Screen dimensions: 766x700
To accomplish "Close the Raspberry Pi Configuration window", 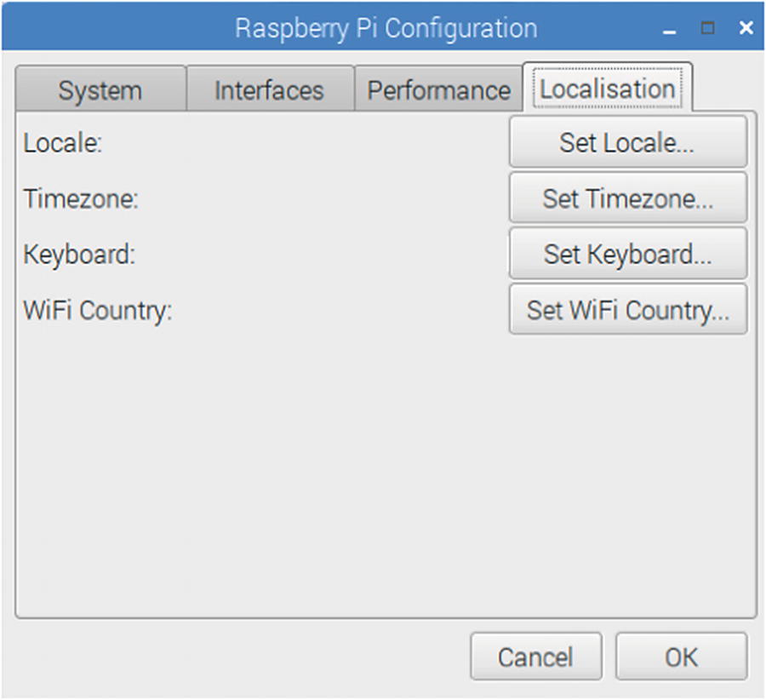I will [x=746, y=28].
